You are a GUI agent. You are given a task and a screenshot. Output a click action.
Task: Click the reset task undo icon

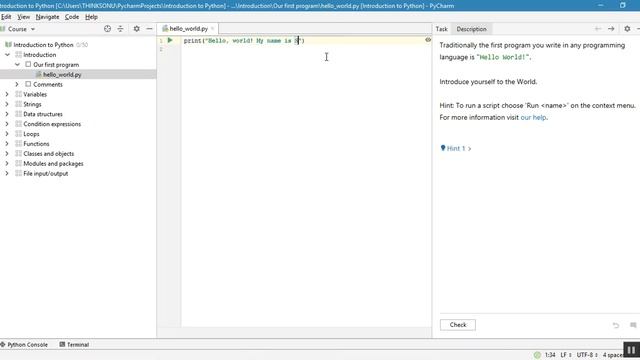coord(616,325)
